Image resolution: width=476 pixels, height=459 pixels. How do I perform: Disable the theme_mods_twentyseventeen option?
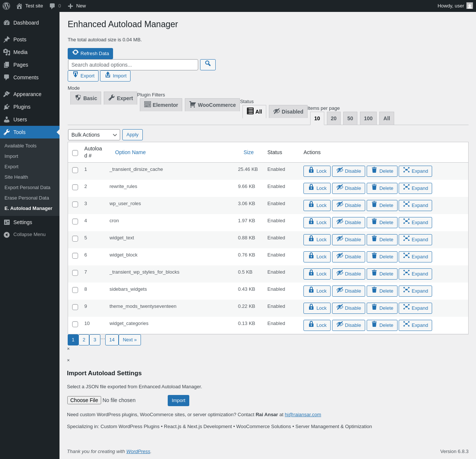point(348,308)
